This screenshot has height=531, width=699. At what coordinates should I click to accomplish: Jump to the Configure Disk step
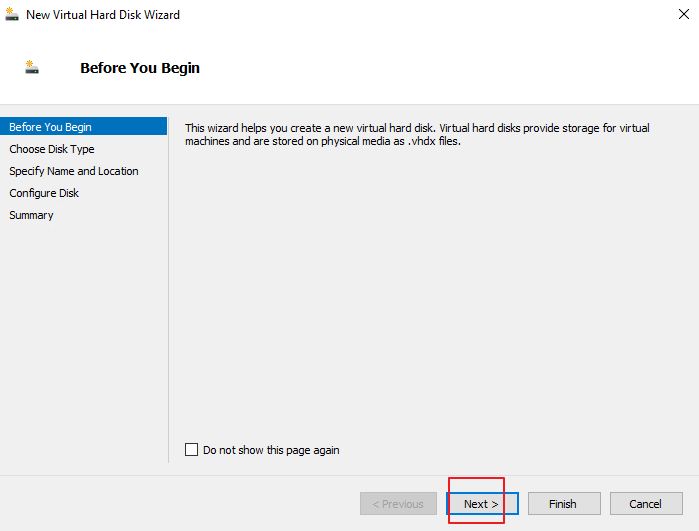click(44, 193)
